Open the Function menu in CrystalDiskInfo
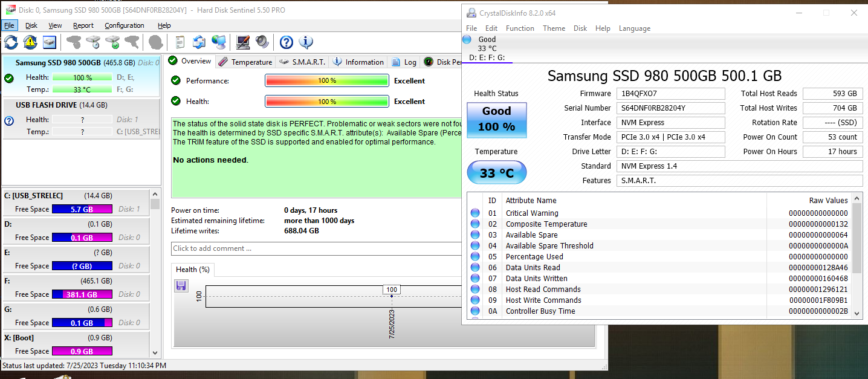Viewport: 868px width, 379px height. [520, 28]
